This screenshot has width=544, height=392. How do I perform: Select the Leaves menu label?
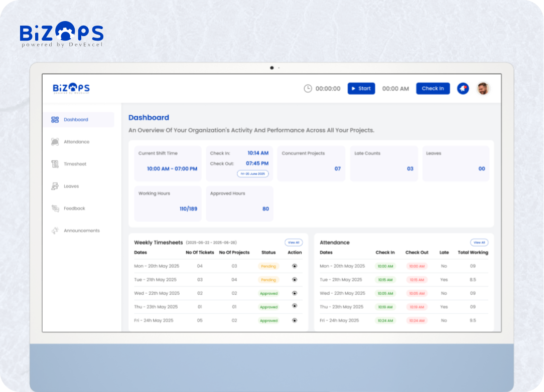coord(71,186)
